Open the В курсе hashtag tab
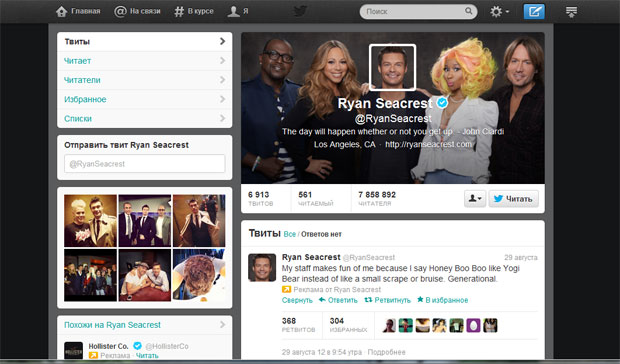 pos(194,11)
